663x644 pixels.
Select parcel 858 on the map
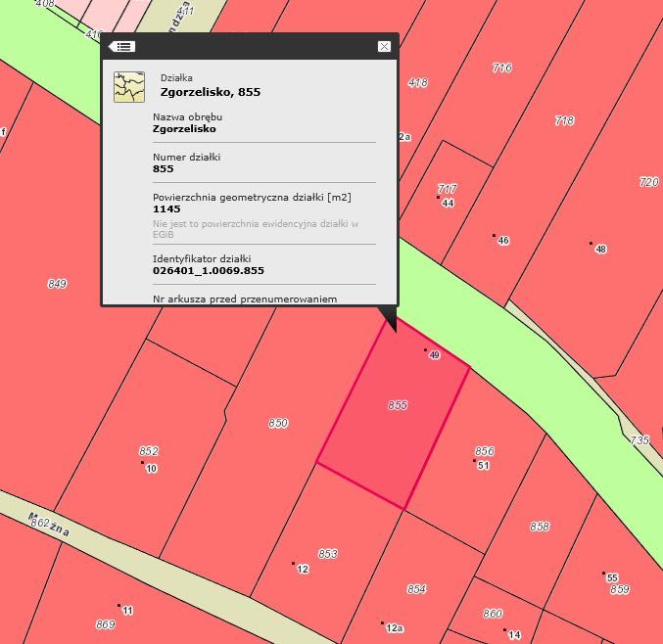tap(540, 527)
